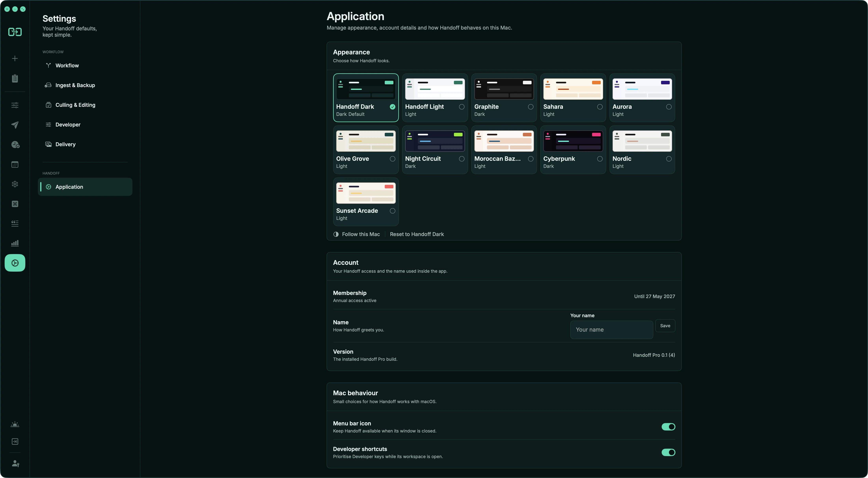The height and width of the screenshot is (478, 868).
Task: Click the 'Until 27 May 2027' membership text
Action: click(x=654, y=296)
